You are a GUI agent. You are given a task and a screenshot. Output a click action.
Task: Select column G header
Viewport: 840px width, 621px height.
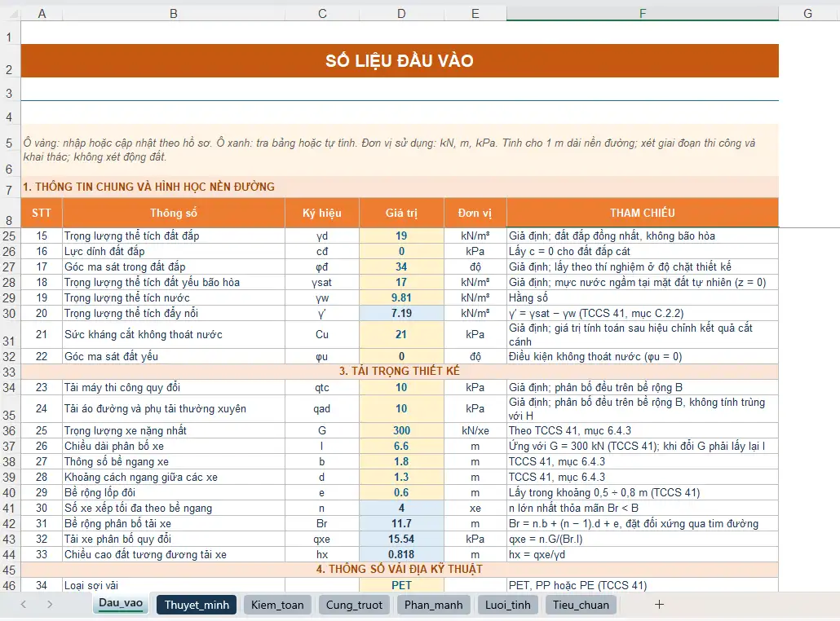[808, 14]
